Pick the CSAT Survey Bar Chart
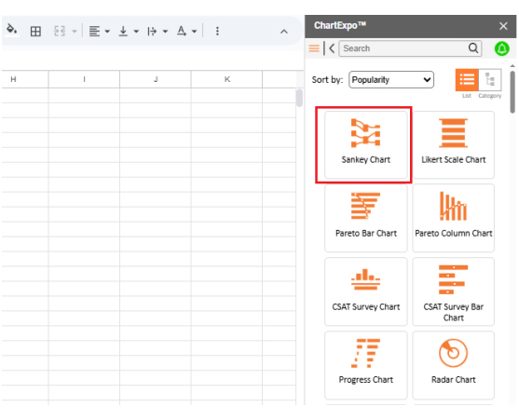This screenshot has height=420, width=519. pos(453,291)
